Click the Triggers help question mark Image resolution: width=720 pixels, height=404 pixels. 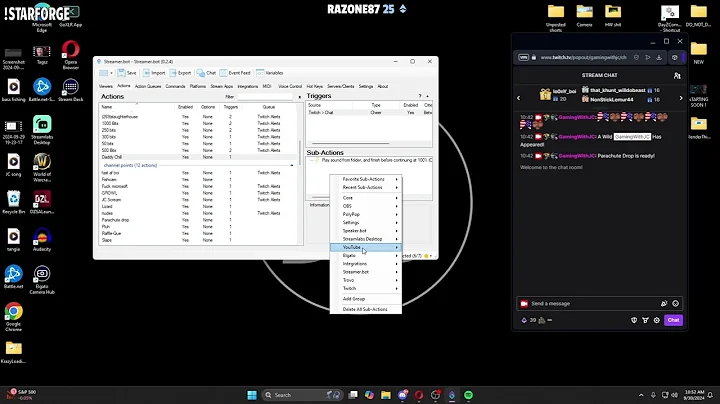(x=420, y=96)
